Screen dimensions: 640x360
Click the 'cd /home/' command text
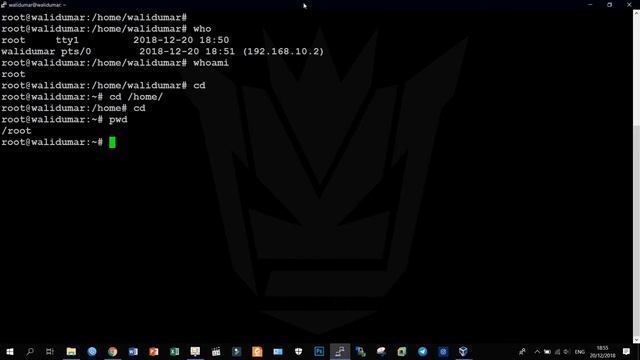[x=136, y=97]
